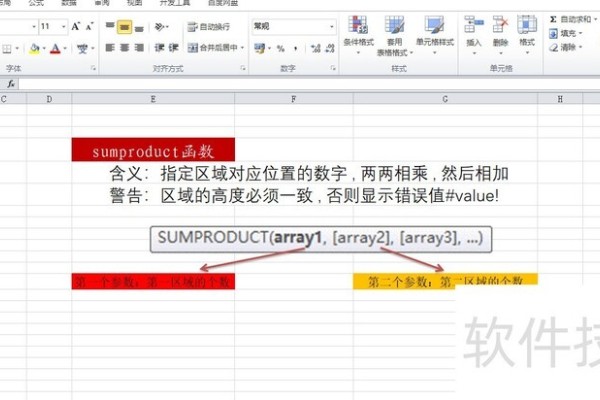Select bottom vertical align icon
The width and height of the screenshot is (600, 400).
pyautogui.click(x=139, y=27)
